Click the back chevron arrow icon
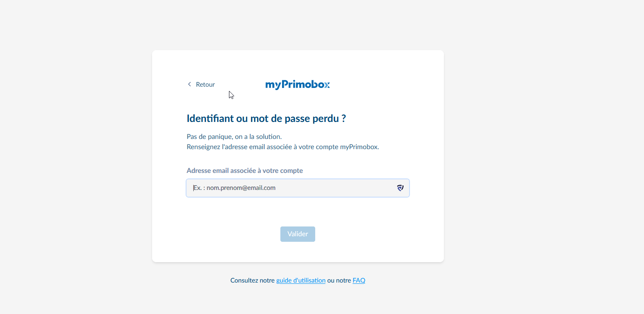 (x=189, y=85)
